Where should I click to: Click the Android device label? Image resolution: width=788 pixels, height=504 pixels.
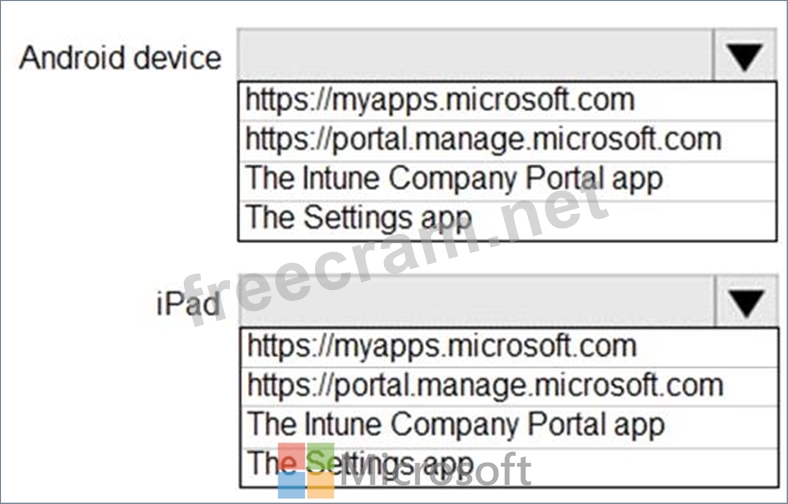point(120,58)
